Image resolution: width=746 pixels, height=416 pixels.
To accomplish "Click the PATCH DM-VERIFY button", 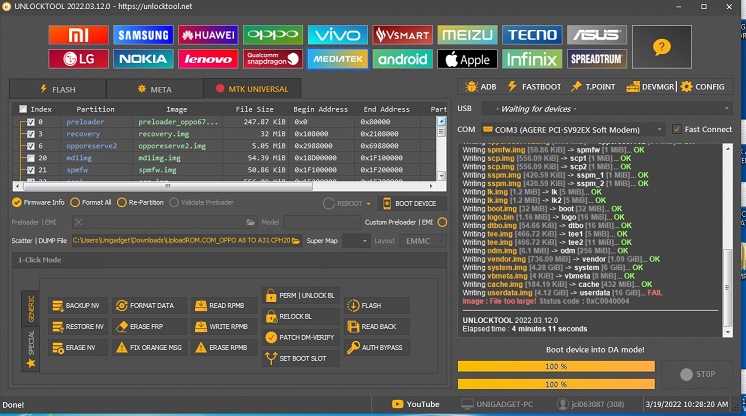I will (301, 337).
